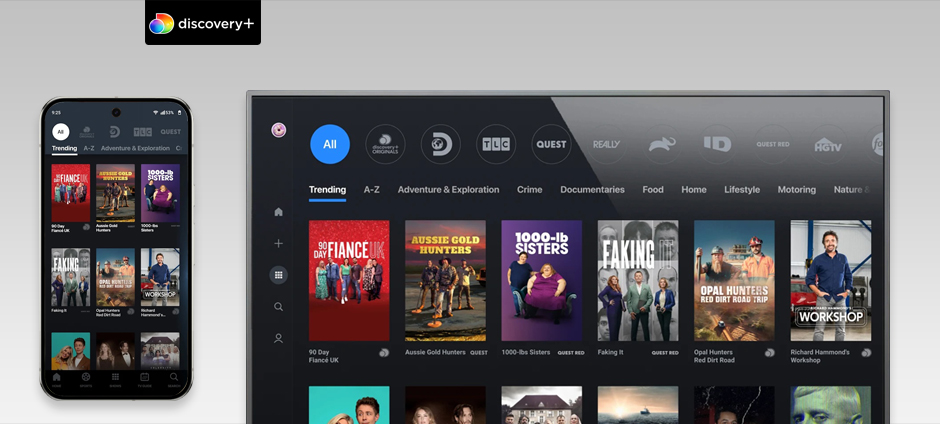Tap TV Guide in phone bottom navigation
Viewport: 940px width, 424px height.
tap(144, 380)
